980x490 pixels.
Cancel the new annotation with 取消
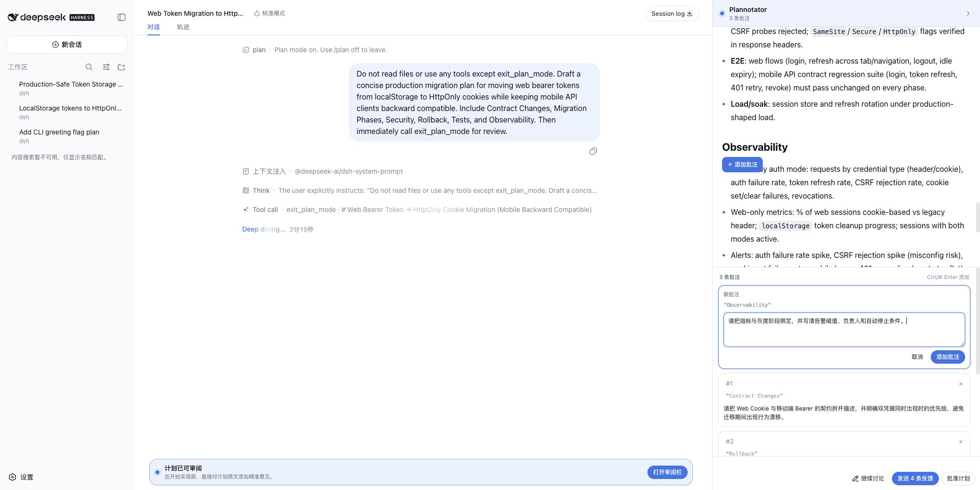point(917,357)
